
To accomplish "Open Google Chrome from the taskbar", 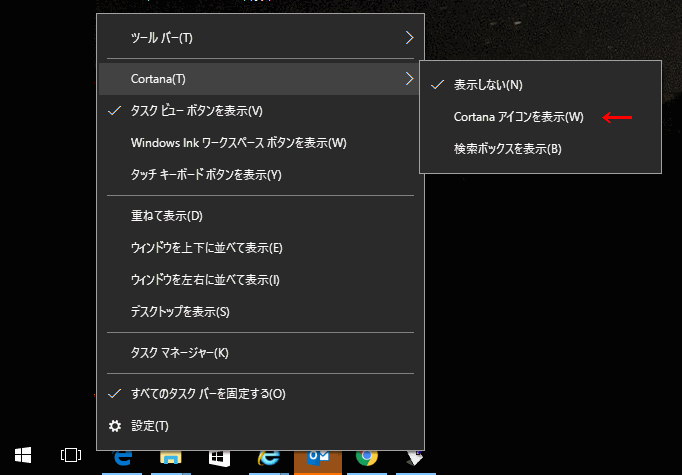I will click(x=367, y=458).
